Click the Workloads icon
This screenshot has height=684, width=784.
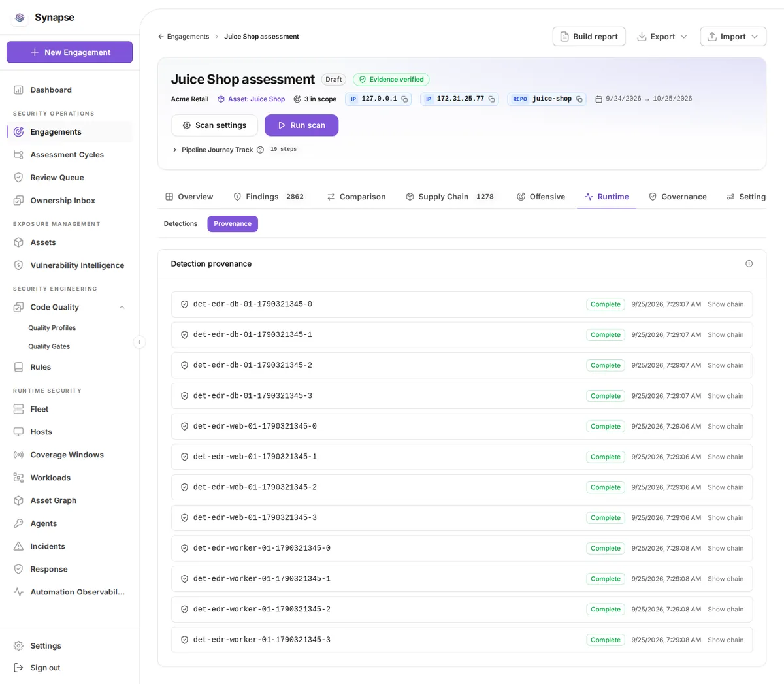click(18, 478)
